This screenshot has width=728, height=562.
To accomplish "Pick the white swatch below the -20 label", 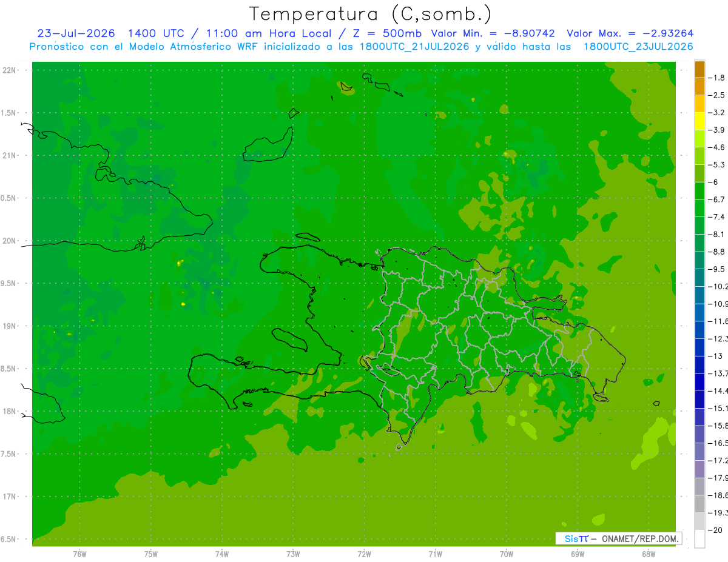I will 699,539.
